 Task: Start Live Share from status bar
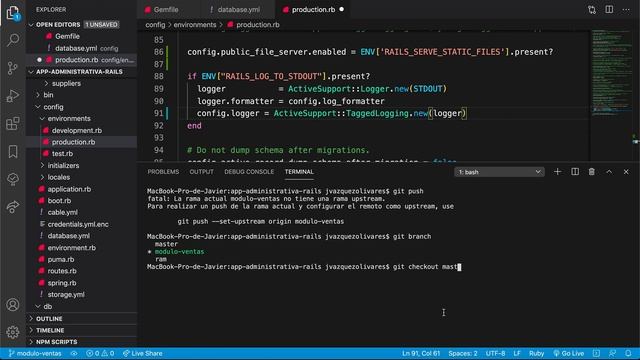pyautogui.click(x=142, y=353)
